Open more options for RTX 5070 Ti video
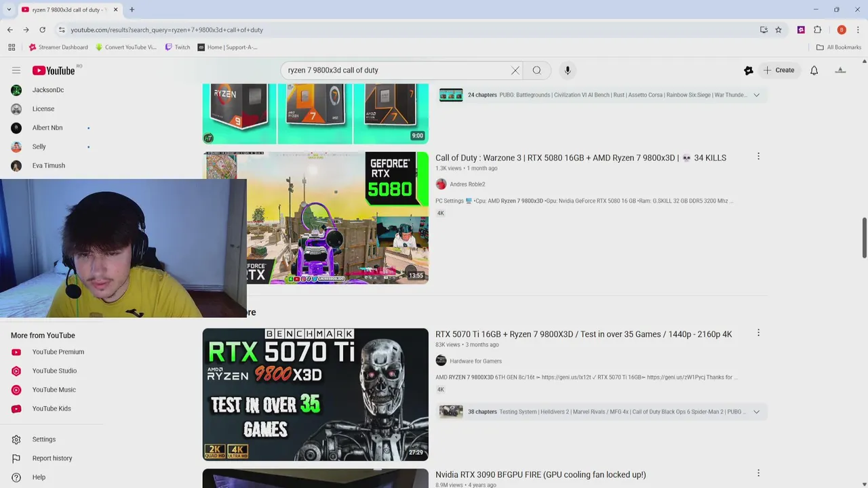The width and height of the screenshot is (868, 488). [x=758, y=333]
